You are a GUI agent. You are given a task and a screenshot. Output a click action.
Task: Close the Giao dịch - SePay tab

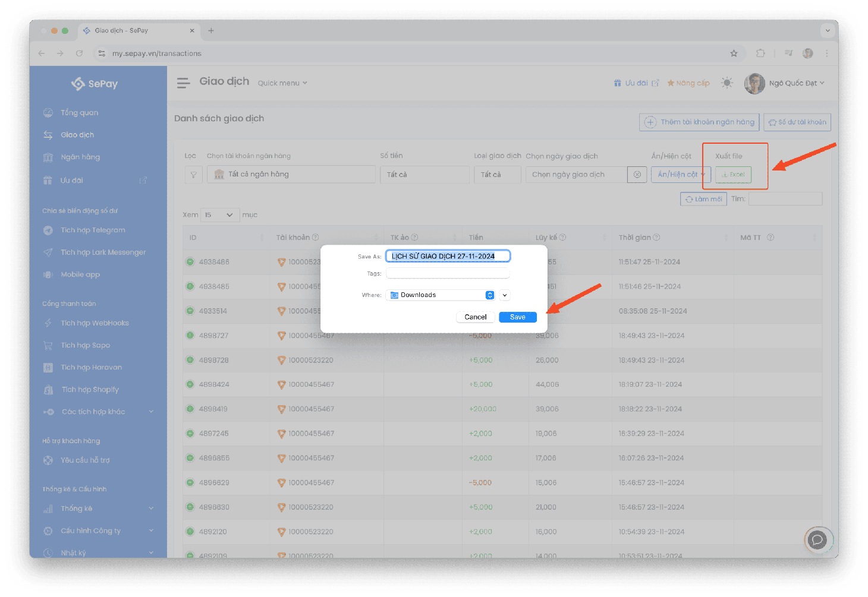pos(192,31)
